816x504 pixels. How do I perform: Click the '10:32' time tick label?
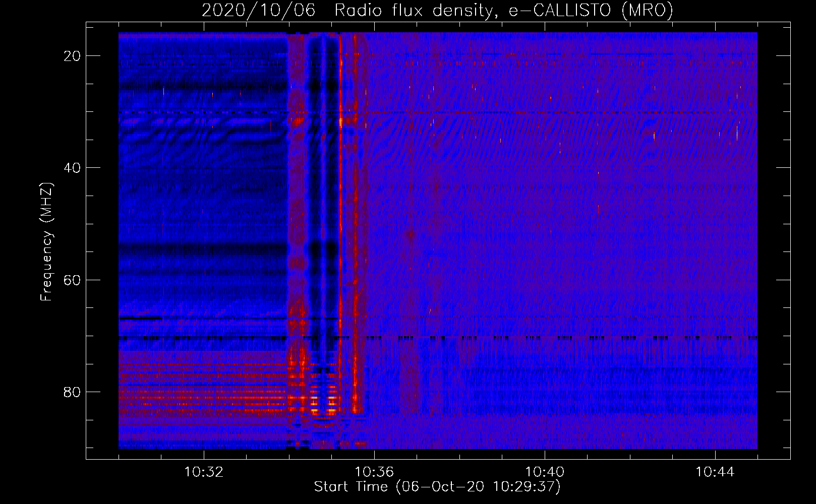pos(204,472)
